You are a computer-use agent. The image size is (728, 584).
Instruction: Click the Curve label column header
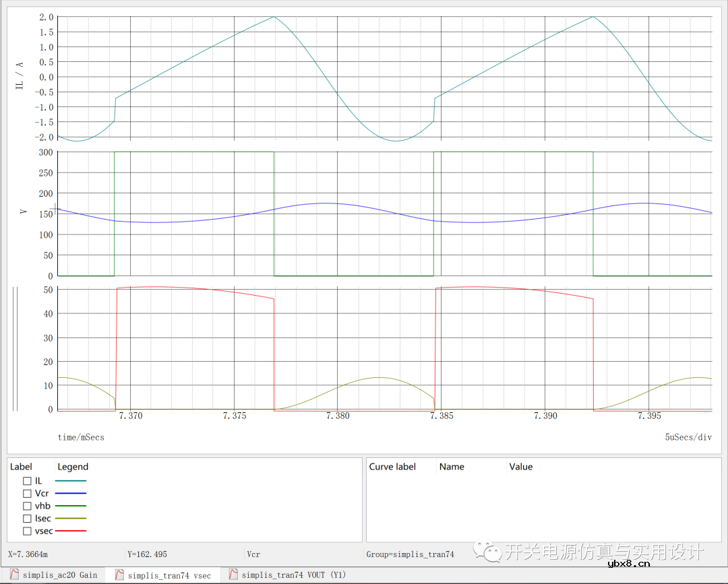pyautogui.click(x=392, y=467)
